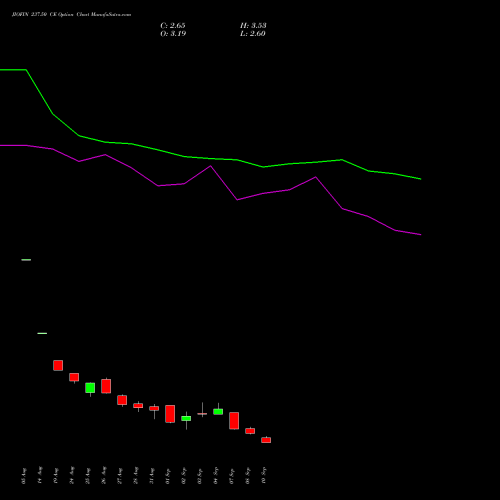Select the 09 Sep date label
The width and height of the screenshot is (500, 500).
pyautogui.click(x=264, y=476)
